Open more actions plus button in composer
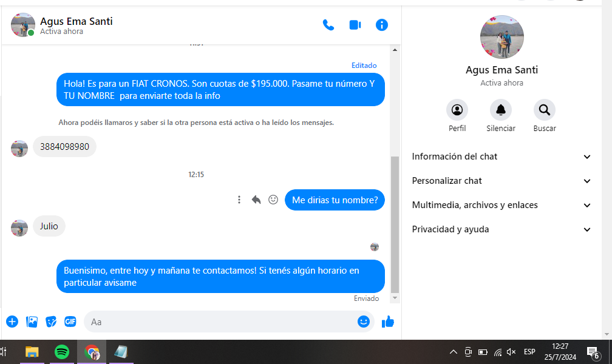Image resolution: width=612 pixels, height=364 pixels. point(12,322)
